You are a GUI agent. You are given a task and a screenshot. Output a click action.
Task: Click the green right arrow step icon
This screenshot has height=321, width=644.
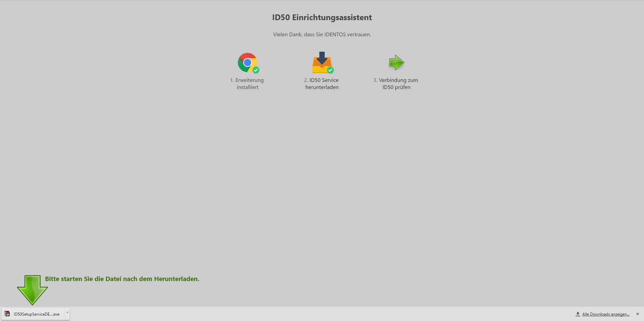tap(396, 62)
